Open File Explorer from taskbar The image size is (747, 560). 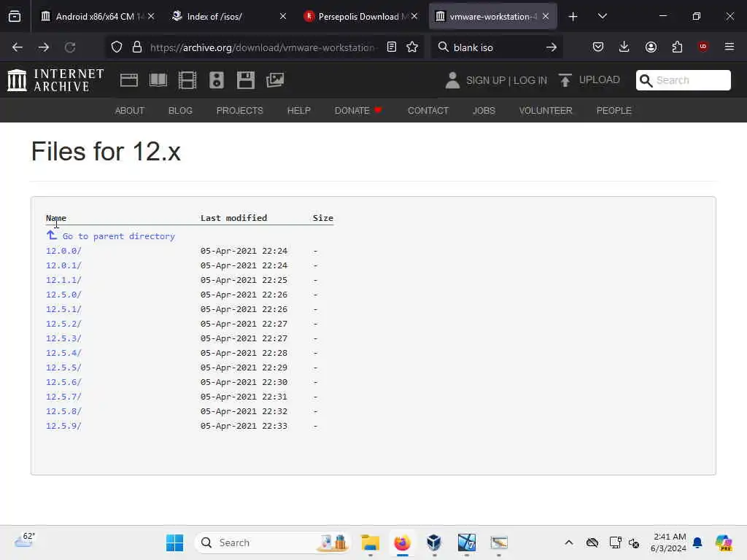pos(370,542)
